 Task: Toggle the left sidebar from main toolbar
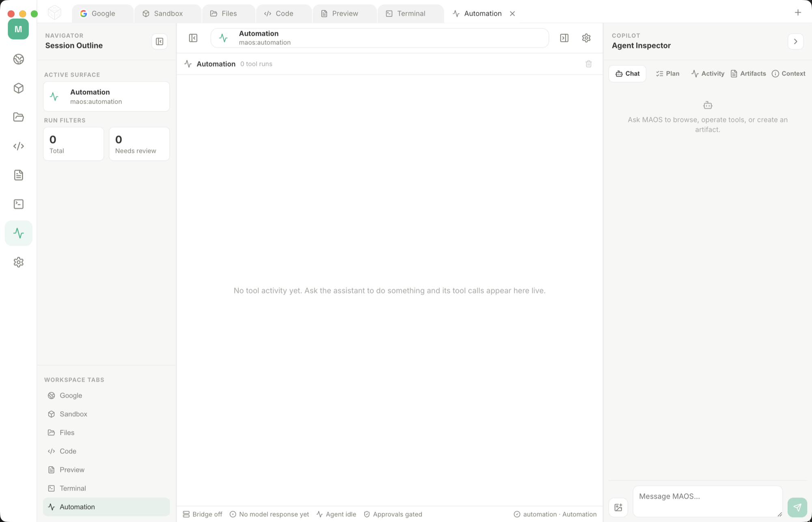(x=193, y=38)
